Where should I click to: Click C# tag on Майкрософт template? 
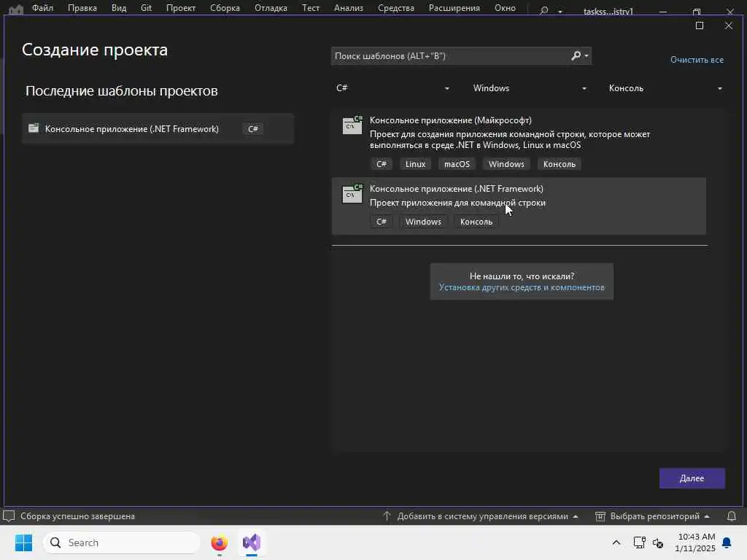pyautogui.click(x=382, y=164)
